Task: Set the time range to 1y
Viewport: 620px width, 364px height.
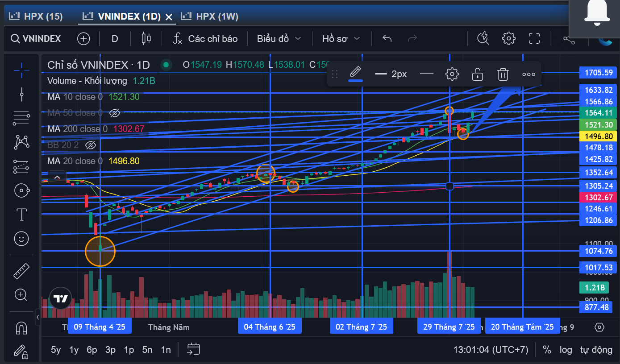Action: (74, 350)
